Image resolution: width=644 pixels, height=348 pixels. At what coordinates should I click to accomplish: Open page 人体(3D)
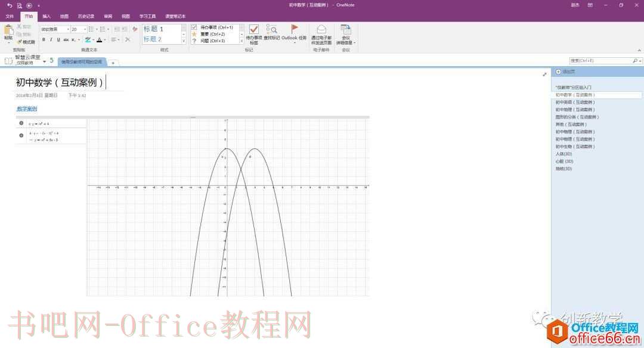563,154
